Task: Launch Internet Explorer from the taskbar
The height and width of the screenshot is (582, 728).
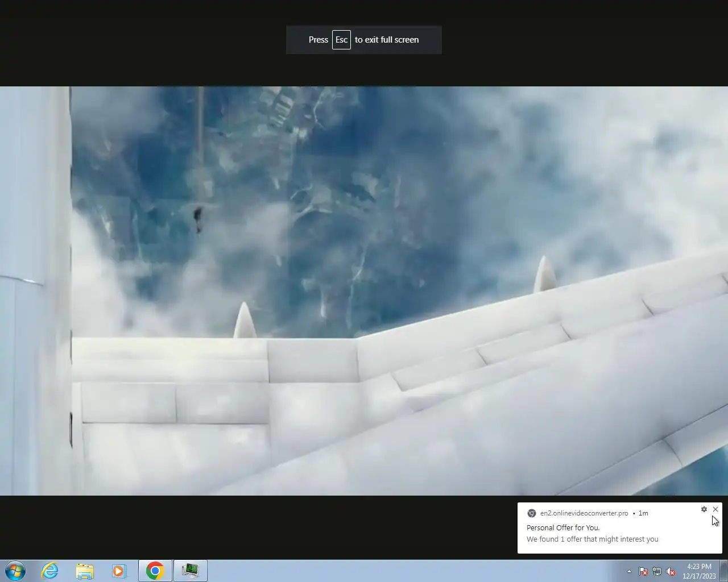Action: [50, 571]
